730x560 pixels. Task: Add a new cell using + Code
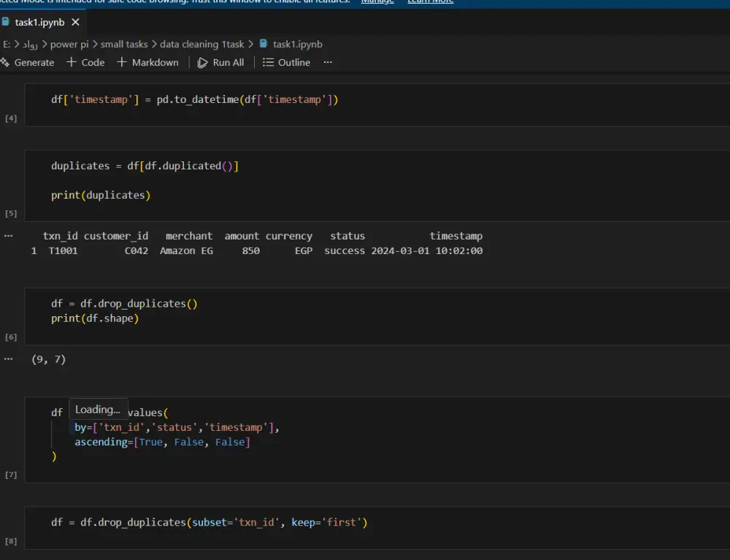[x=85, y=62]
